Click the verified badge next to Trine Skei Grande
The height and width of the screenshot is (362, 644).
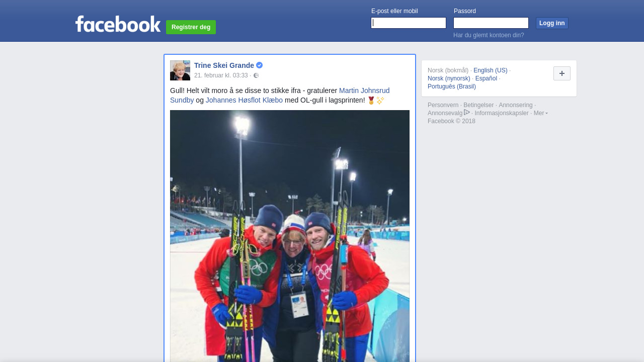point(260,65)
